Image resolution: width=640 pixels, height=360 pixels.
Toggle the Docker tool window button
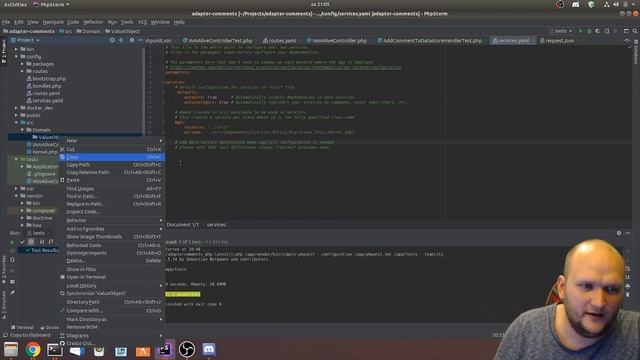[x=49, y=327]
